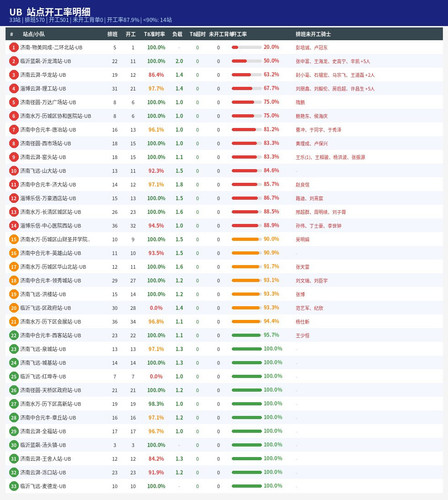448x500 pixels.
Task: Click the 86.4% T8 value in row 3
Action: click(x=156, y=75)
